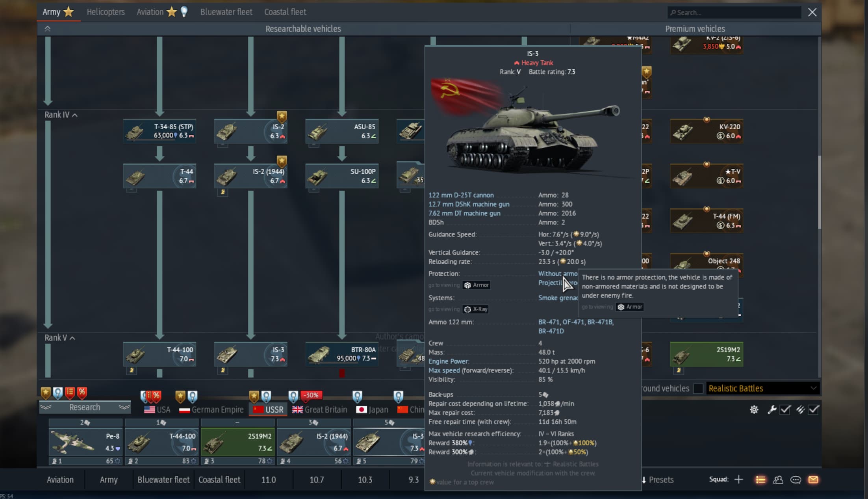The image size is (868, 499).
Task: Switch to the Helicopters tab
Action: (x=106, y=12)
